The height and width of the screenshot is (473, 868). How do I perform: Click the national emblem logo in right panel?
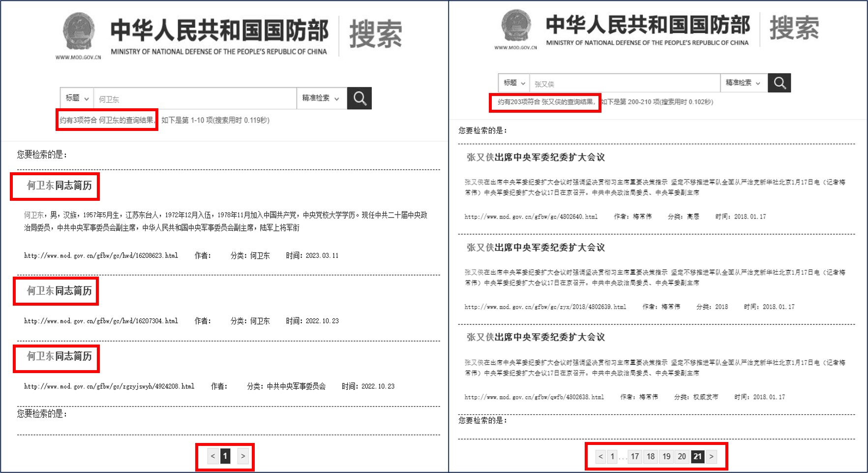coord(516,26)
